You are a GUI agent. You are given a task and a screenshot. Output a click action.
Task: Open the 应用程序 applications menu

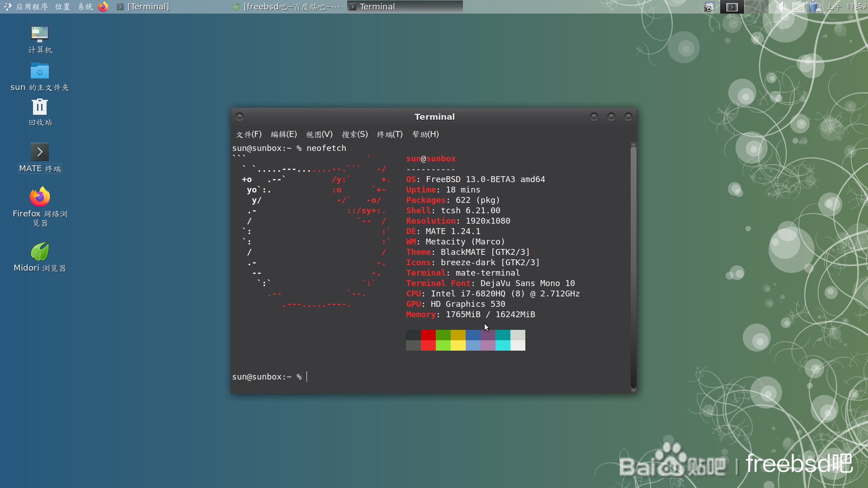coord(26,7)
